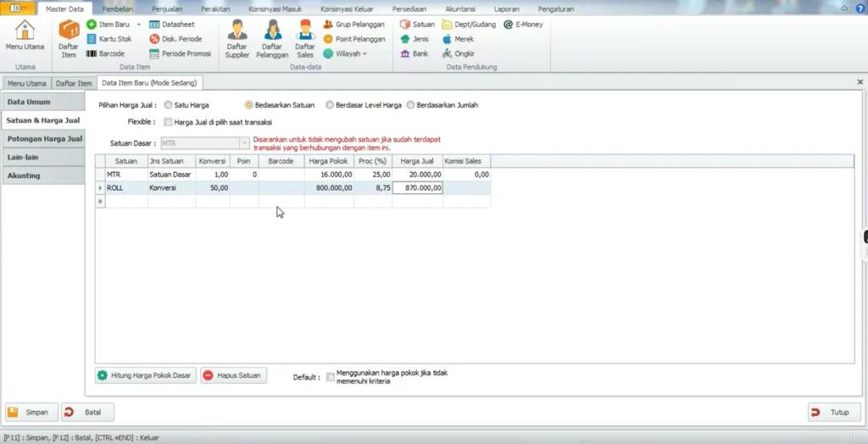Switch to Menu Utama document tab

[26, 84]
